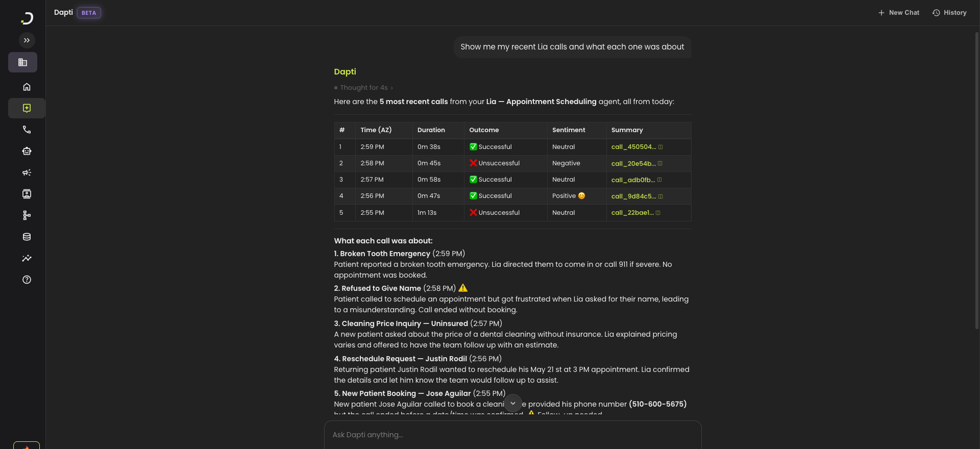
Task: Open the Database stack icon
Action: 27,237
